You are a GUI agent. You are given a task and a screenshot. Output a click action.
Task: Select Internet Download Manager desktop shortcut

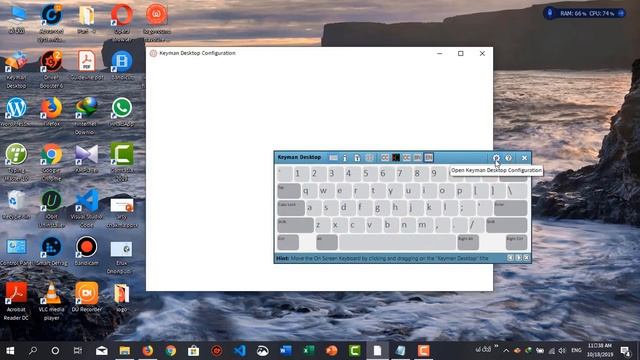[x=87, y=116]
